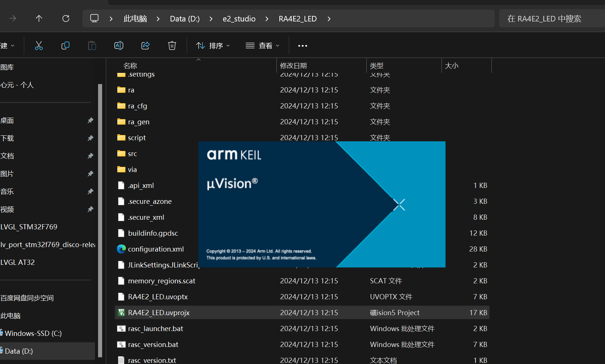This screenshot has height=364, width=605.
Task: Click the pin icon next to 下载
Action: (90, 138)
